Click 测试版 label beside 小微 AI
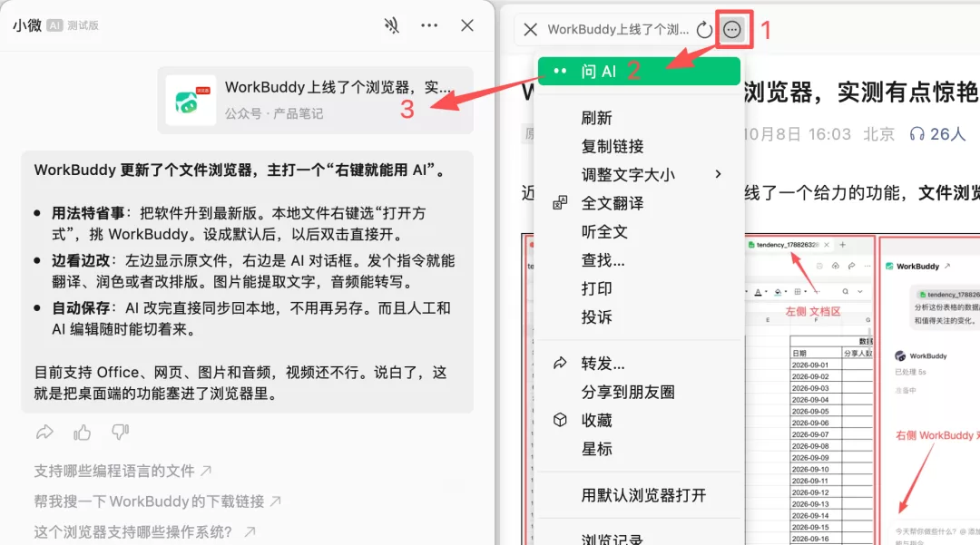The width and height of the screenshot is (980, 545). click(83, 25)
